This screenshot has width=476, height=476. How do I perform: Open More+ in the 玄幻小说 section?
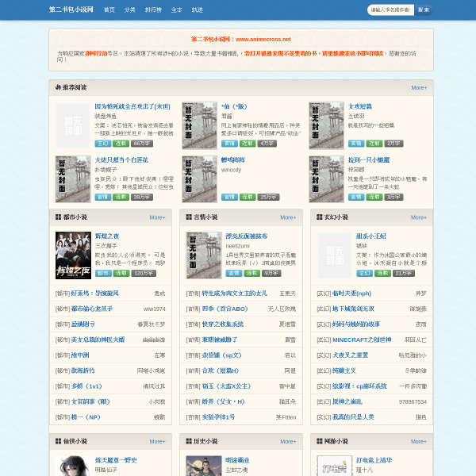tap(419, 217)
